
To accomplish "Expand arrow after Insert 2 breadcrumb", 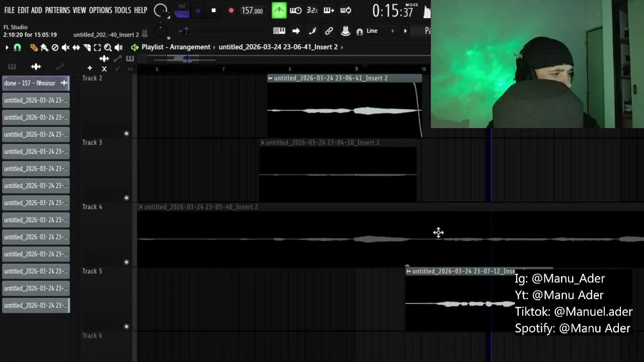I will point(342,47).
